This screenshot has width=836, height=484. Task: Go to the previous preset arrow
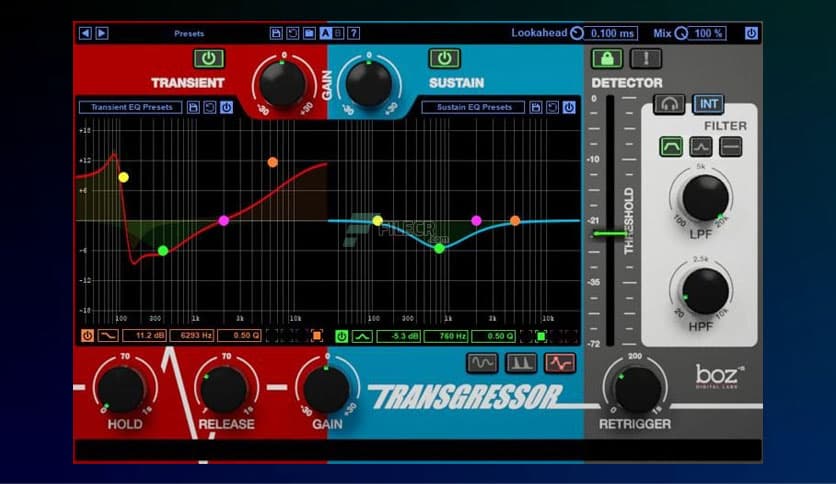pos(85,34)
